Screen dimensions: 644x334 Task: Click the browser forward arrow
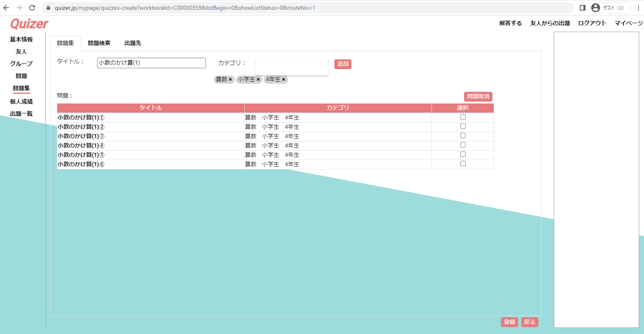[19, 8]
